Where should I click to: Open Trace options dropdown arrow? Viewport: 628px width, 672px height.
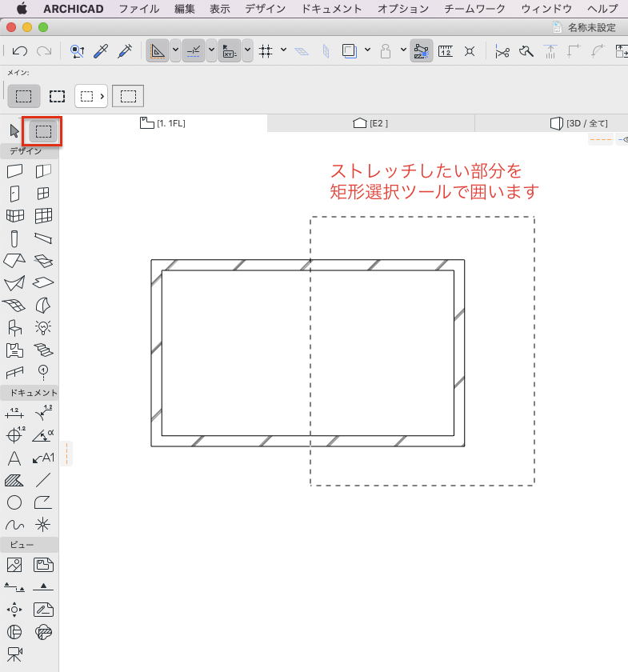click(367, 50)
